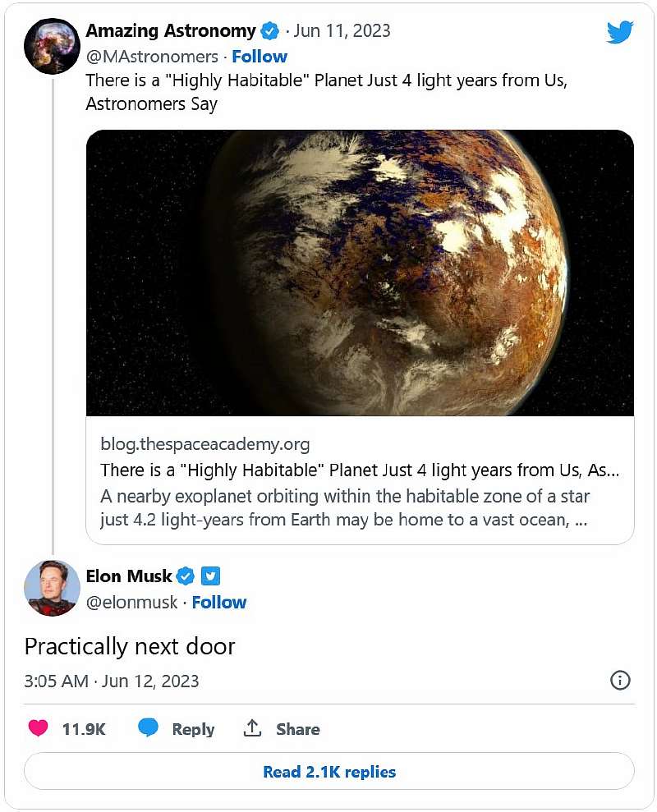Click the share arrow icon

point(253,728)
